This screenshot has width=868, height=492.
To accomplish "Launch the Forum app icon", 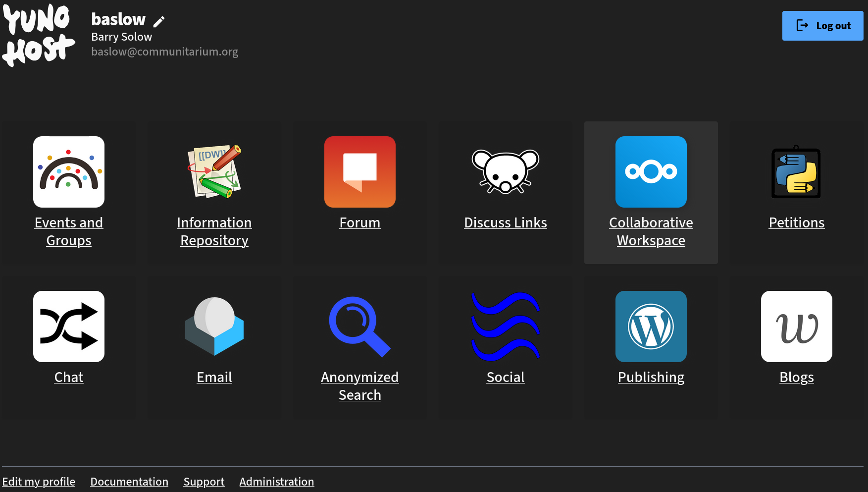I will tap(360, 172).
